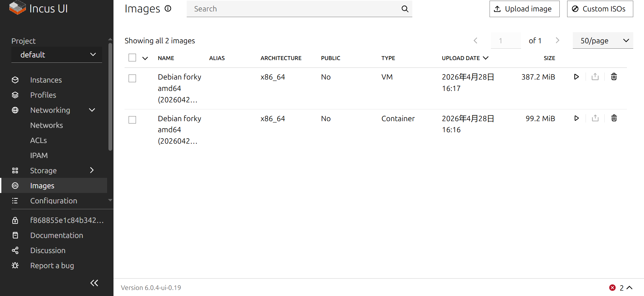Delete the Debian forky VM image

click(x=614, y=77)
